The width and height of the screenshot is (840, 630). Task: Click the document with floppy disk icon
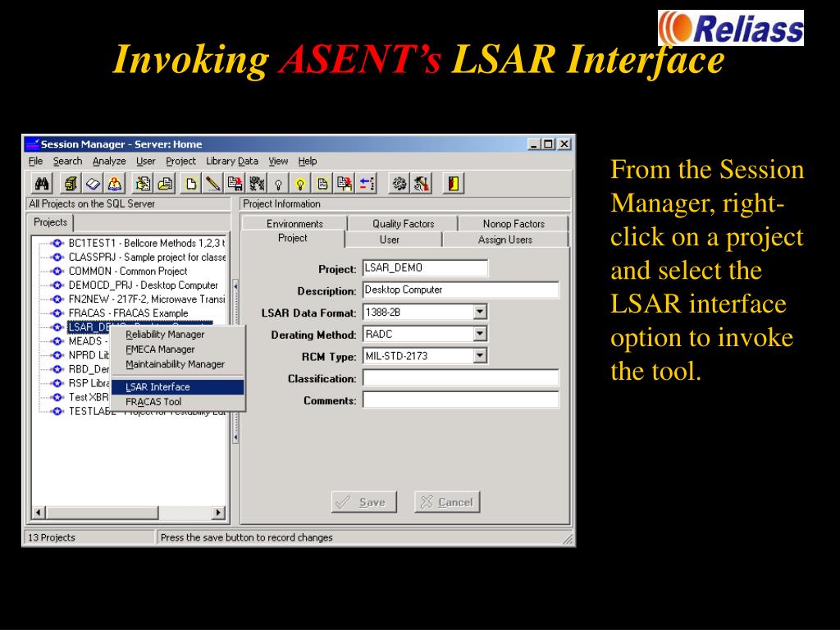coord(235,184)
